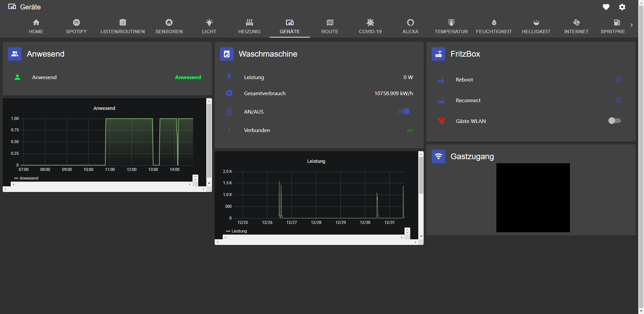Click the Waschmaschine card icon

[227, 54]
